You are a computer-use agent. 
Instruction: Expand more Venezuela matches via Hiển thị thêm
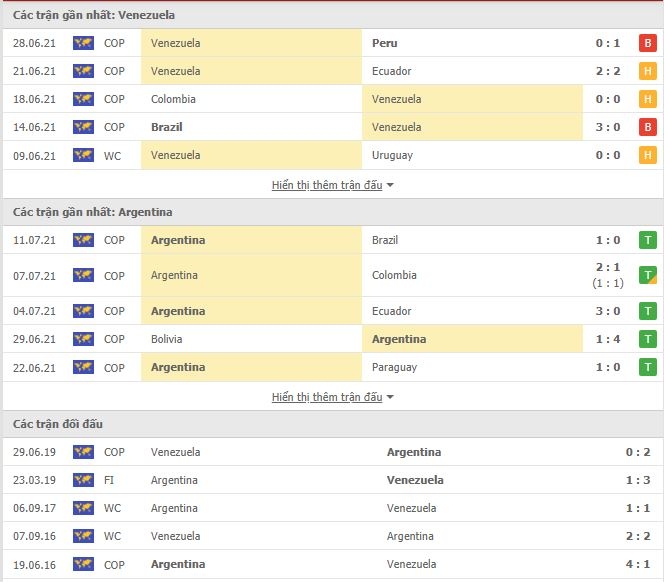(x=327, y=185)
